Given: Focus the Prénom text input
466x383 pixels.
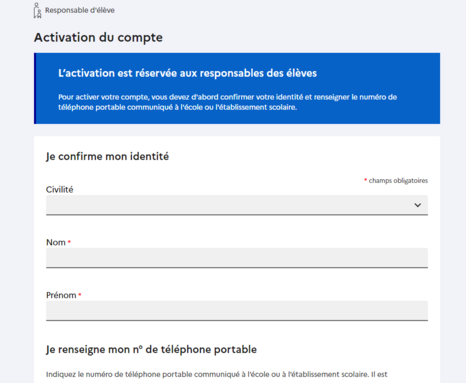Looking at the screenshot, I should 237,311.
